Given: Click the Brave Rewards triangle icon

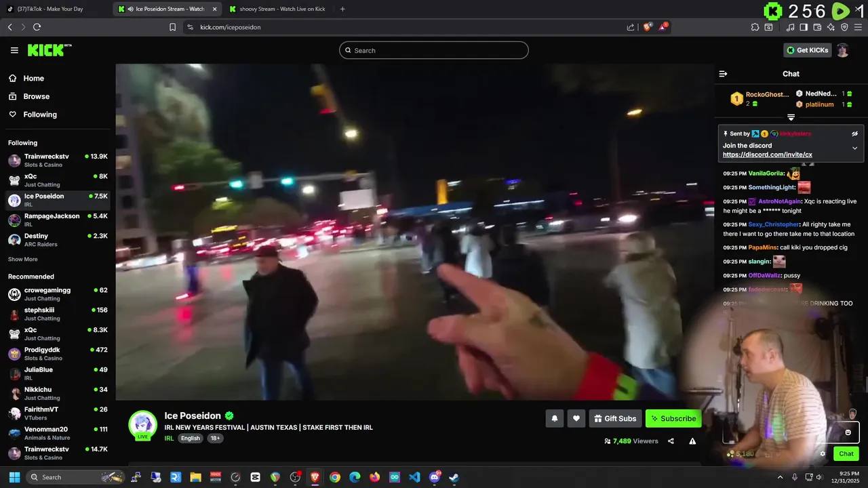Looking at the screenshot, I should click(x=663, y=27).
